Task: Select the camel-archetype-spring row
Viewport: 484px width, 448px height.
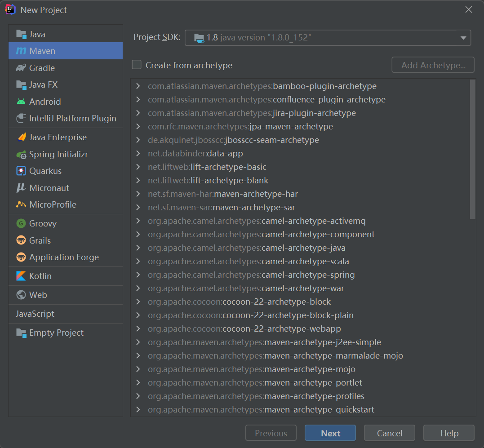Action: [299, 275]
